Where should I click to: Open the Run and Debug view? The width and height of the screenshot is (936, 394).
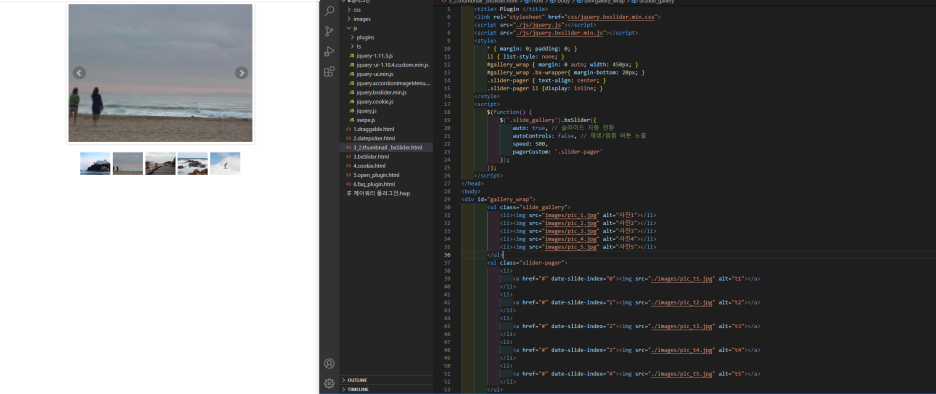coord(329,51)
